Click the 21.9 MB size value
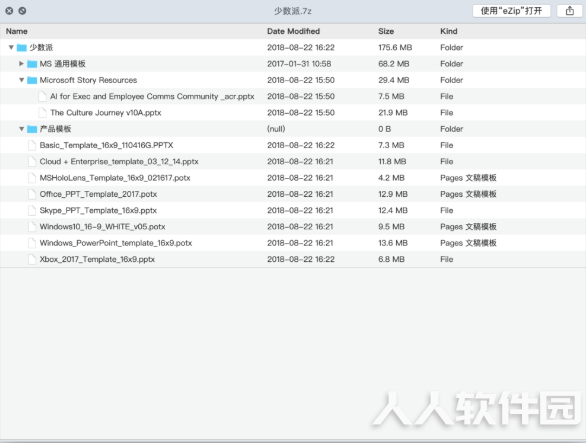Viewport: 586px width, 443px height. pos(393,113)
